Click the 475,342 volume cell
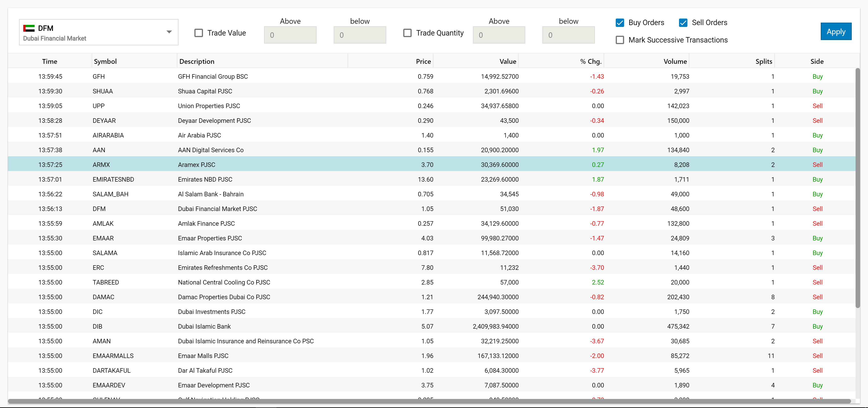The height and width of the screenshot is (408, 868). pyautogui.click(x=678, y=326)
